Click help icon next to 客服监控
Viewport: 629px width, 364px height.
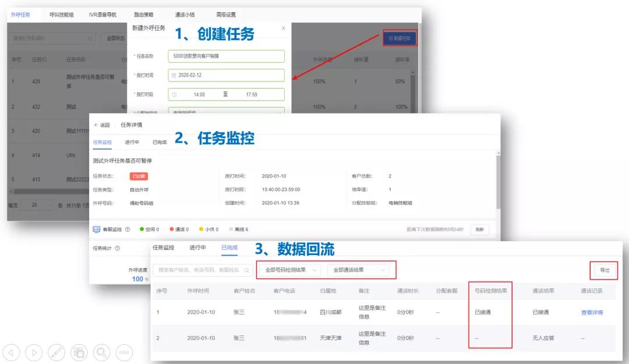128,229
